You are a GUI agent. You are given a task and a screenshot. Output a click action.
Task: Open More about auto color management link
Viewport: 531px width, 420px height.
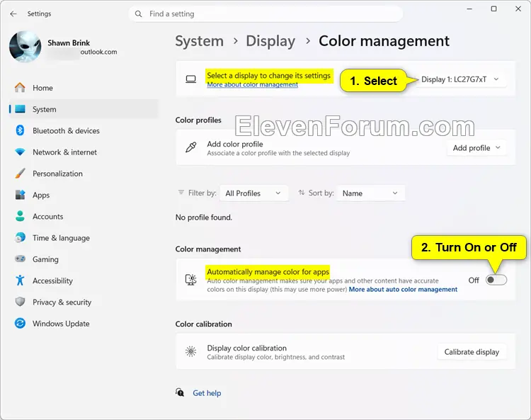coord(403,289)
